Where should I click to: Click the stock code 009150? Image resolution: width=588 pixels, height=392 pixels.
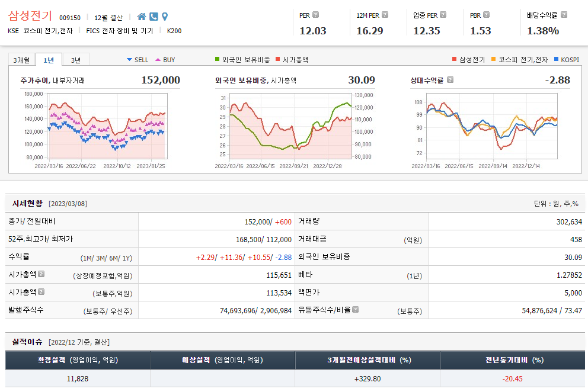(x=70, y=18)
